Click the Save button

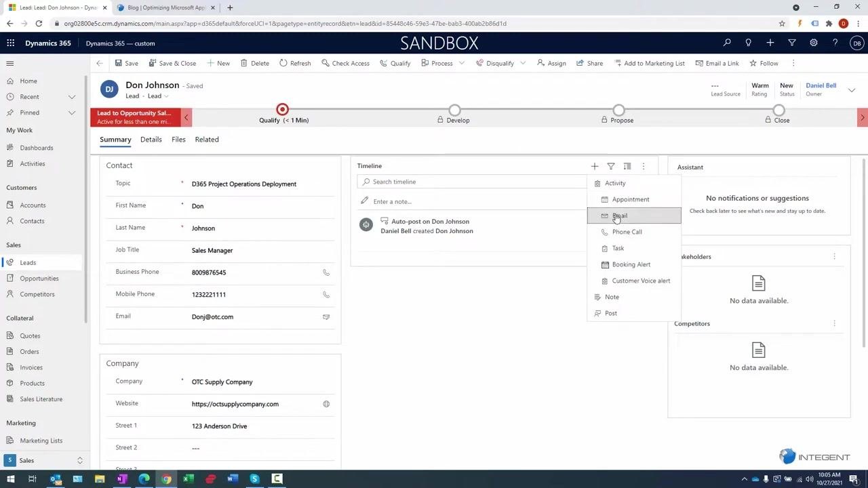pos(127,63)
